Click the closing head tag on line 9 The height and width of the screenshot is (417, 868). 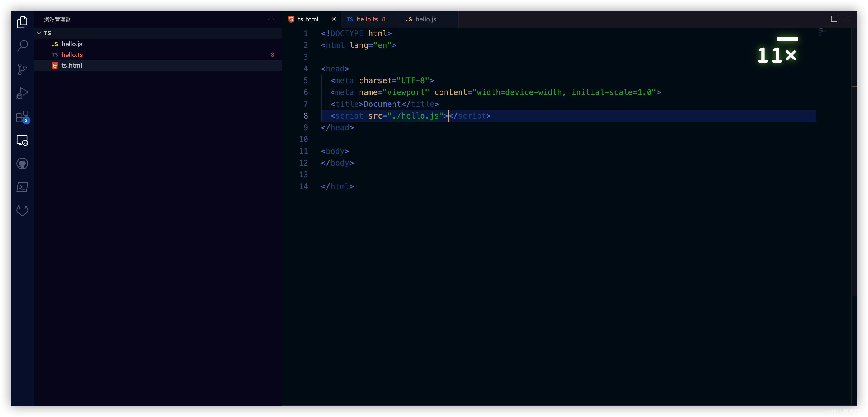pos(337,128)
